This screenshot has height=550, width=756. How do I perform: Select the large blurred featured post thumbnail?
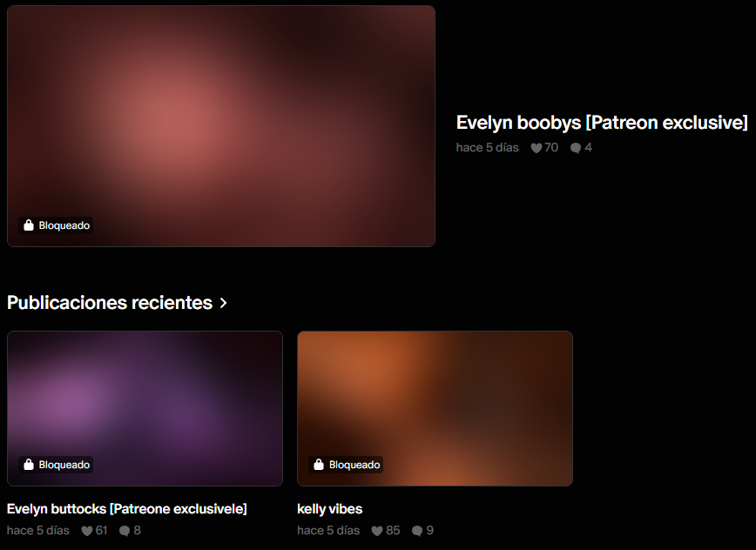pyautogui.click(x=221, y=122)
